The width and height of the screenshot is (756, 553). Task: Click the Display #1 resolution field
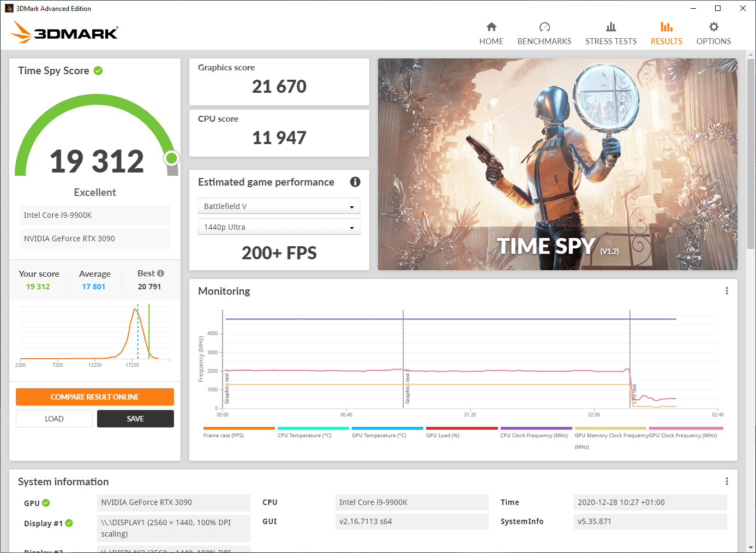tap(173, 528)
